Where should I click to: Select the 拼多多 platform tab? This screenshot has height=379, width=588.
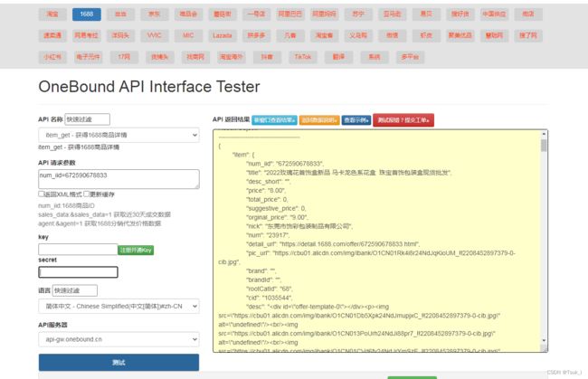[x=256, y=35]
